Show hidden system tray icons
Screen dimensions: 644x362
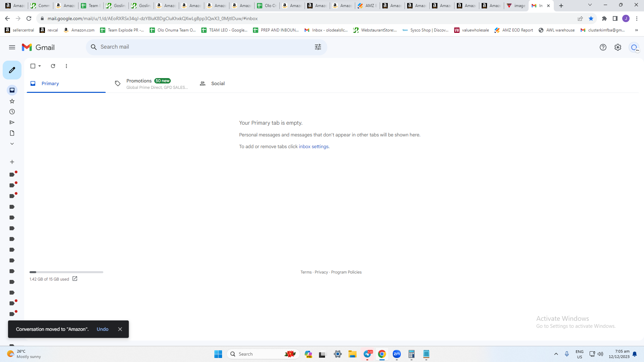pyautogui.click(x=556, y=354)
